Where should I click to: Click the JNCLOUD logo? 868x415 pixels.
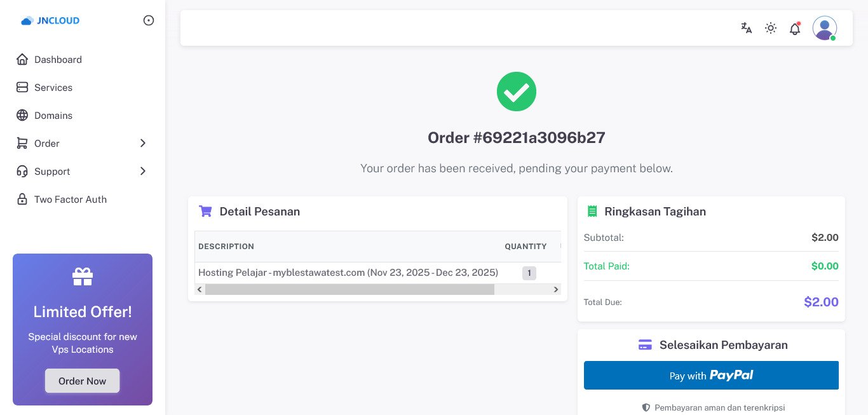point(51,20)
